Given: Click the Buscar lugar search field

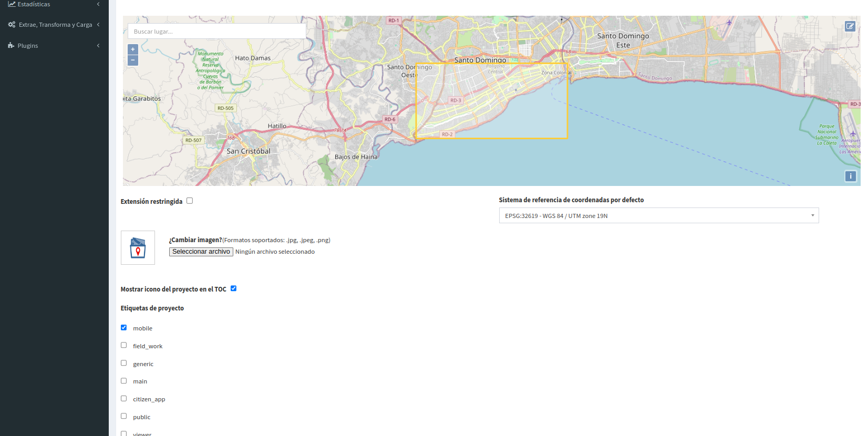Looking at the screenshot, I should (x=216, y=32).
